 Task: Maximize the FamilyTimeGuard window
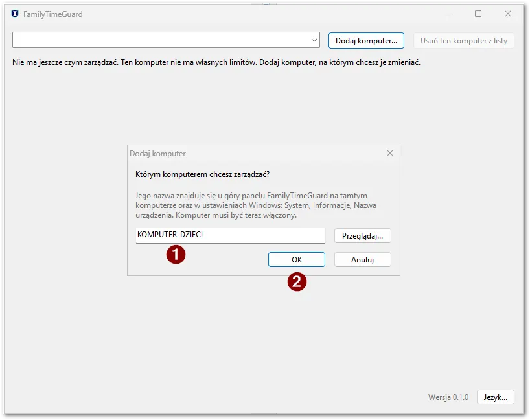[478, 14]
